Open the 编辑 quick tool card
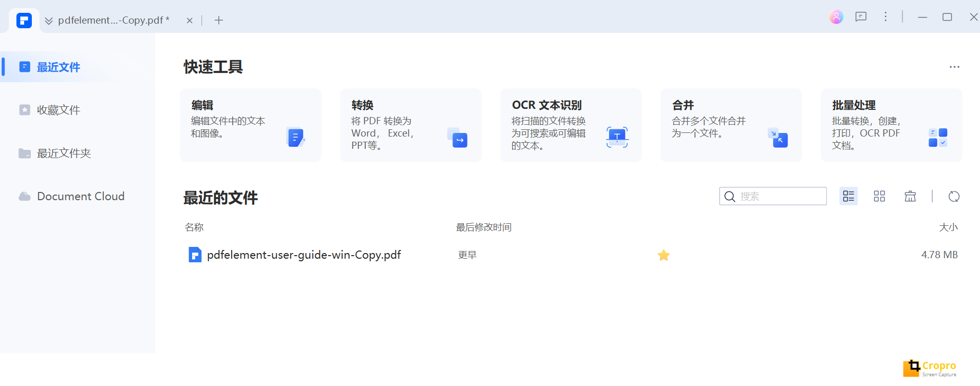Viewport: 980px width, 386px height. [251, 125]
